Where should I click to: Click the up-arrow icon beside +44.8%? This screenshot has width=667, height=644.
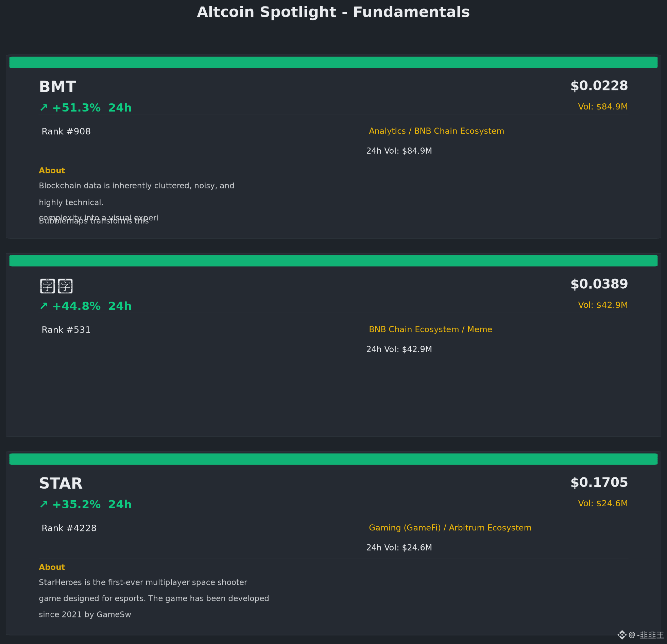[x=44, y=306]
